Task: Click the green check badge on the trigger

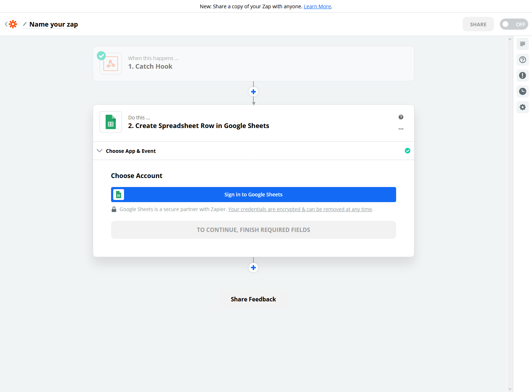Action: point(101,56)
